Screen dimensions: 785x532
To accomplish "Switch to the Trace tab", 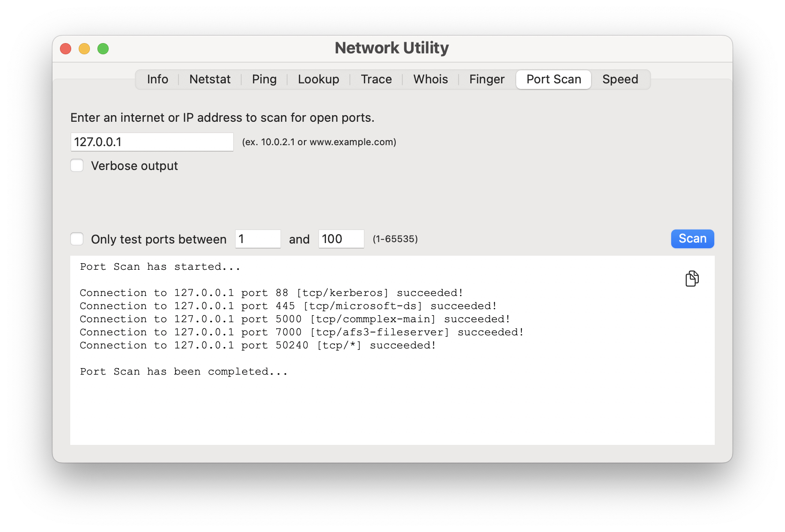I will pos(376,80).
